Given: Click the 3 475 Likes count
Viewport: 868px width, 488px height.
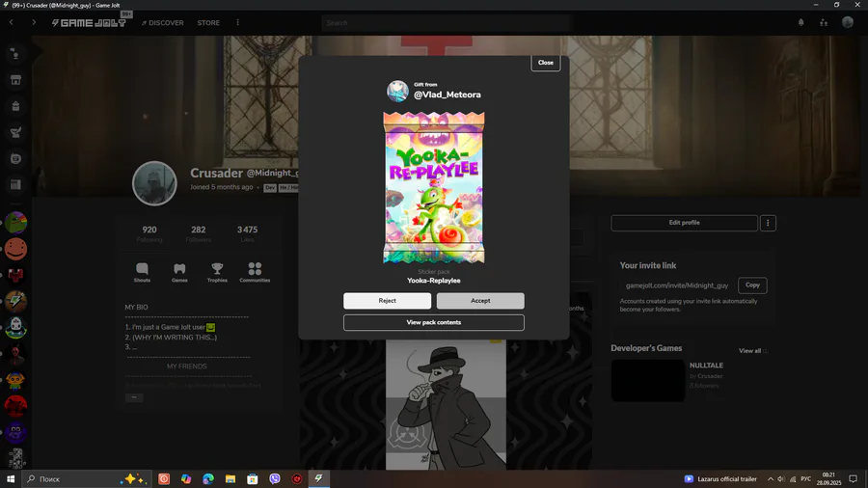Looking at the screenshot, I should (x=247, y=233).
